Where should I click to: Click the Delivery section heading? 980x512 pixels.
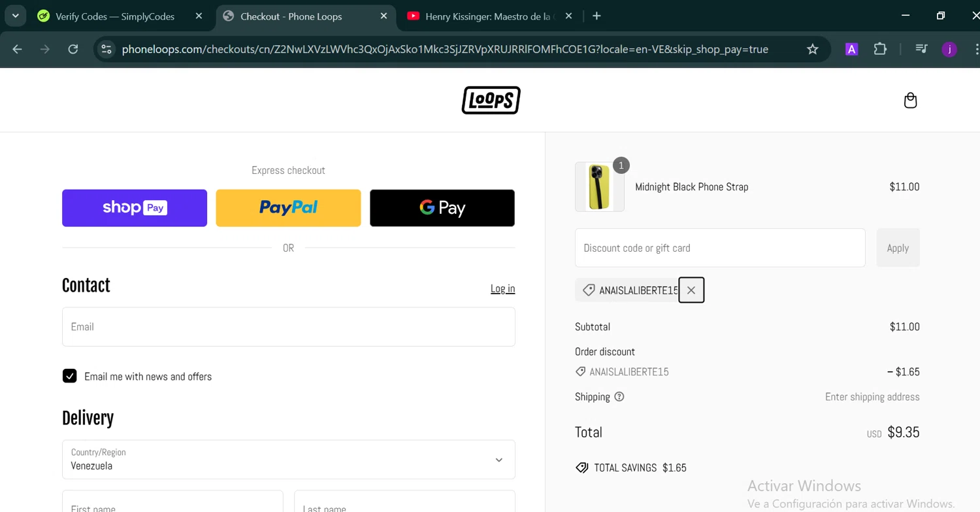[x=88, y=418]
